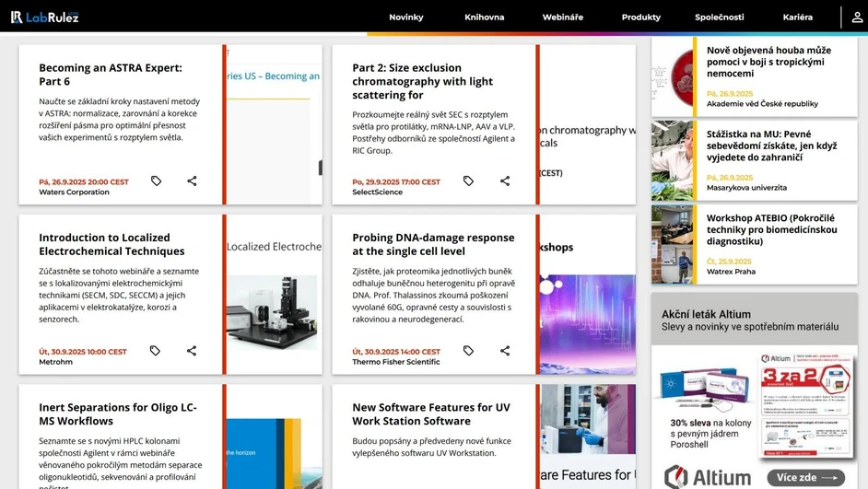Open Workshop ATEBIO news article
Image resolution: width=868 pixels, height=489 pixels.
(x=771, y=229)
